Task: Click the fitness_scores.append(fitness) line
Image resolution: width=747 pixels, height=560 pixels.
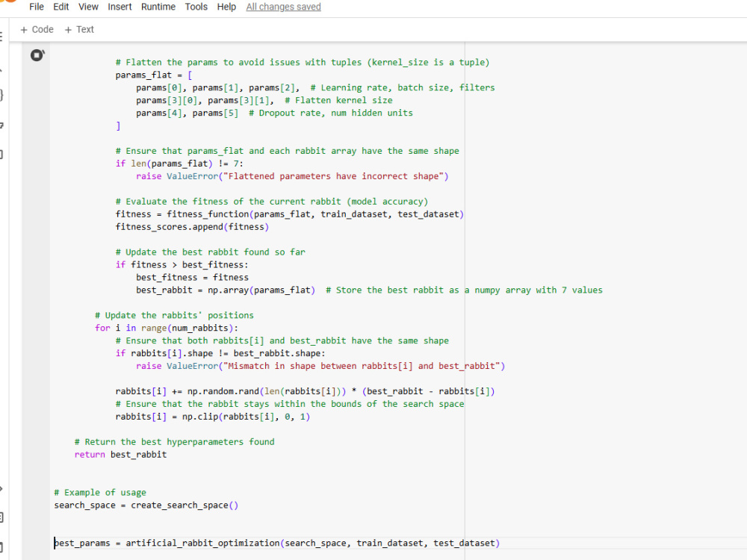Action: (x=192, y=227)
